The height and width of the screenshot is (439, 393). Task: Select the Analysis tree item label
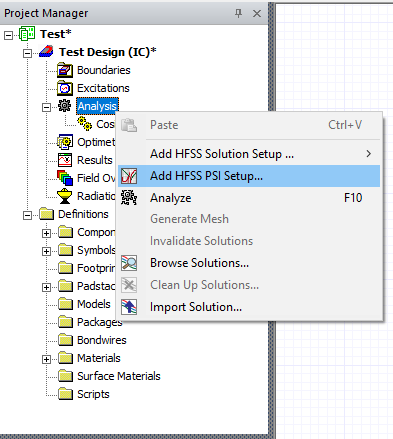(97, 106)
